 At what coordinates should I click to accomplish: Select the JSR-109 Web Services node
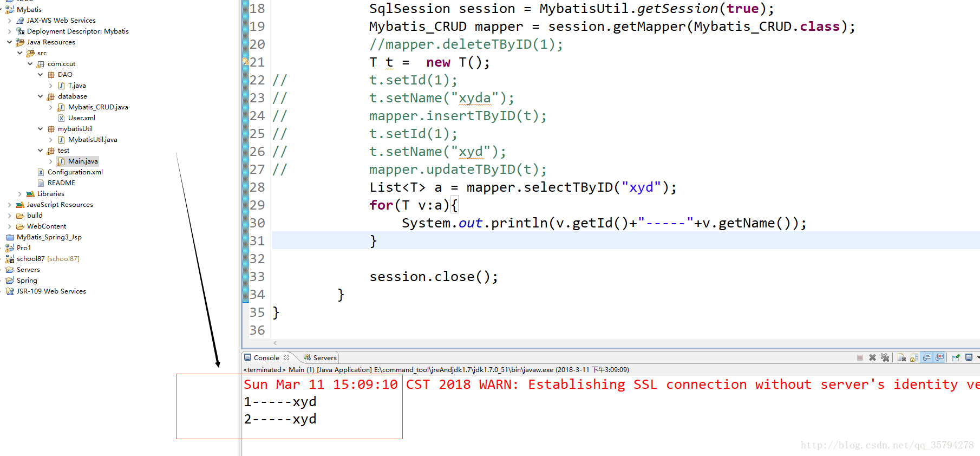[51, 291]
